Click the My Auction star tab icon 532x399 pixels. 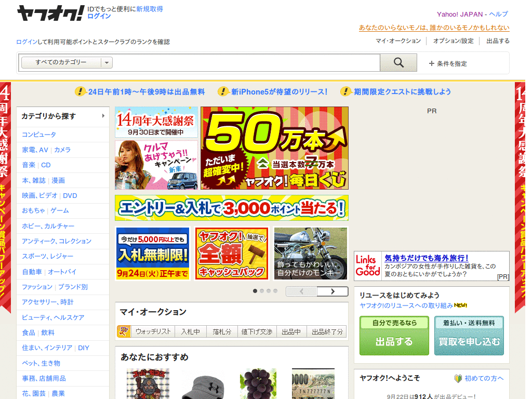click(124, 331)
